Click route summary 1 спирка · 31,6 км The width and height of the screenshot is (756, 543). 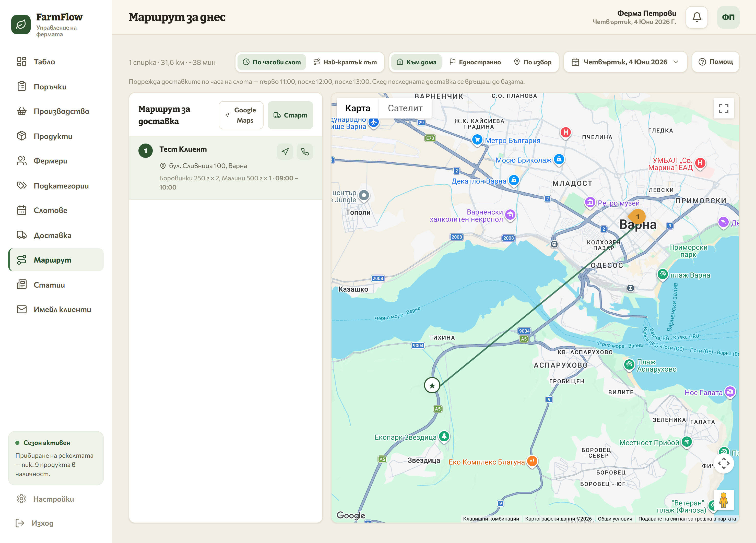172,63
